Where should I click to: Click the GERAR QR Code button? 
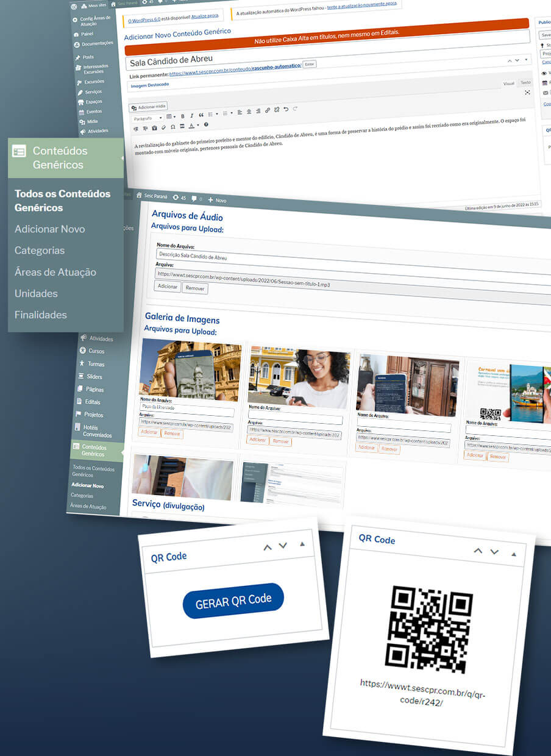coord(233,601)
